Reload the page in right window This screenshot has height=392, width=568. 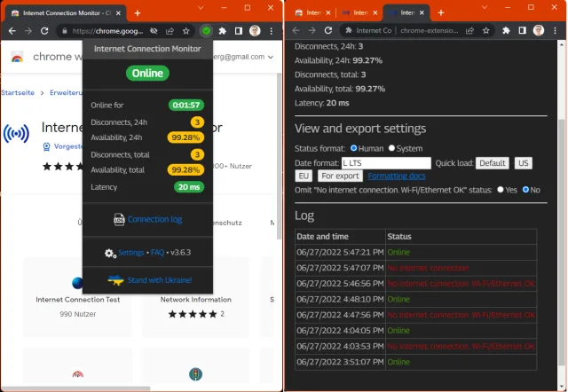coord(328,30)
